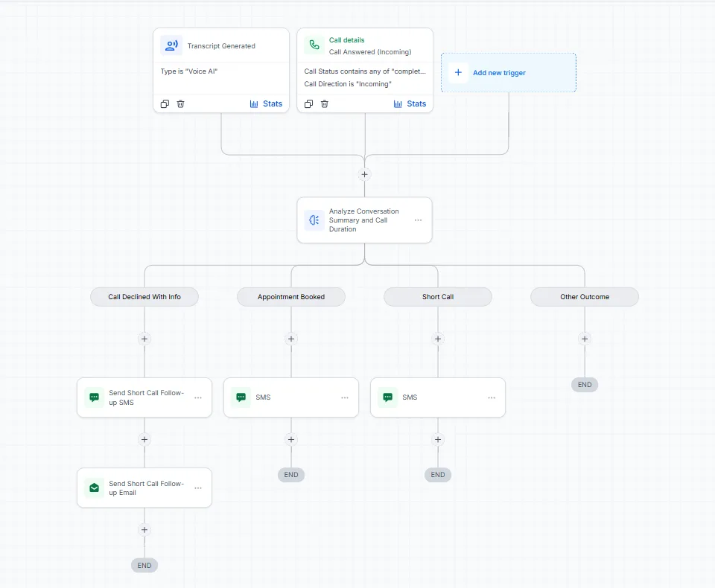
Task: Click END node under Appointment Booked SMS
Action: (291, 475)
